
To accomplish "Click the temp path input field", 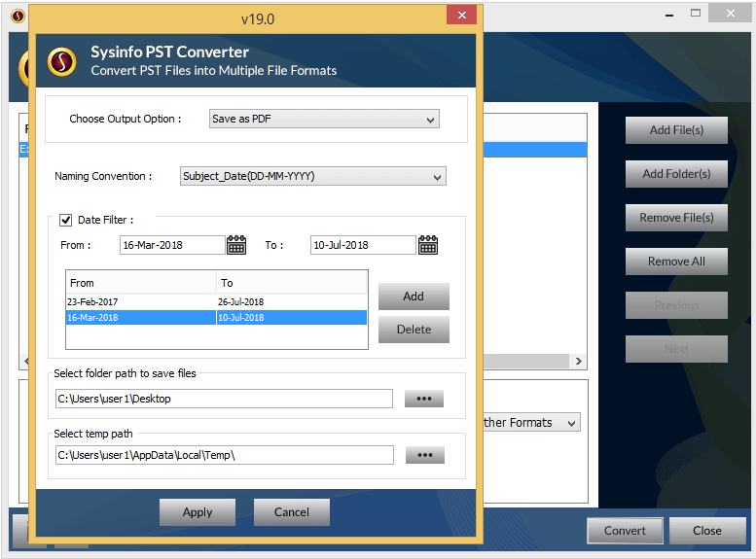I will tap(225, 455).
